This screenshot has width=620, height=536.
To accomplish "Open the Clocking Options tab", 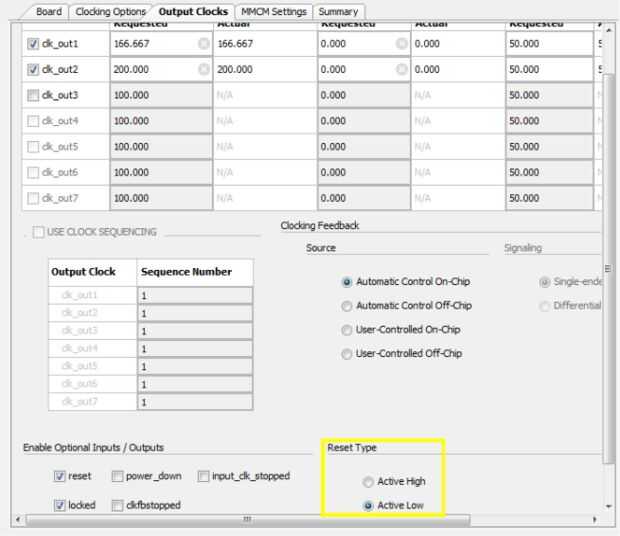I will 111,11.
